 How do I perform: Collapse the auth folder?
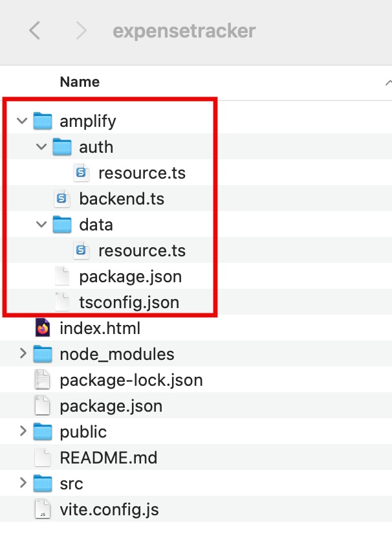pyautogui.click(x=41, y=147)
